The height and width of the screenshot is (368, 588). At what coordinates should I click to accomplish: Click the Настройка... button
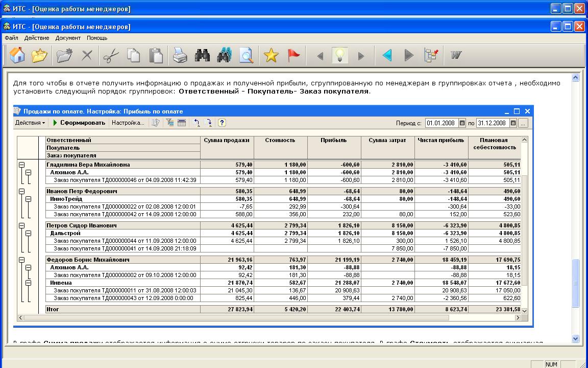[x=128, y=123]
